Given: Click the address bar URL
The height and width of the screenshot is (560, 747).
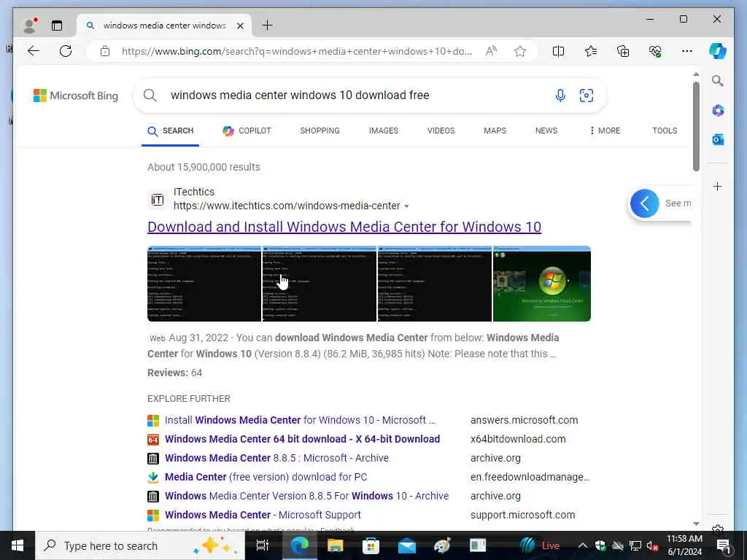Looking at the screenshot, I should point(297,51).
